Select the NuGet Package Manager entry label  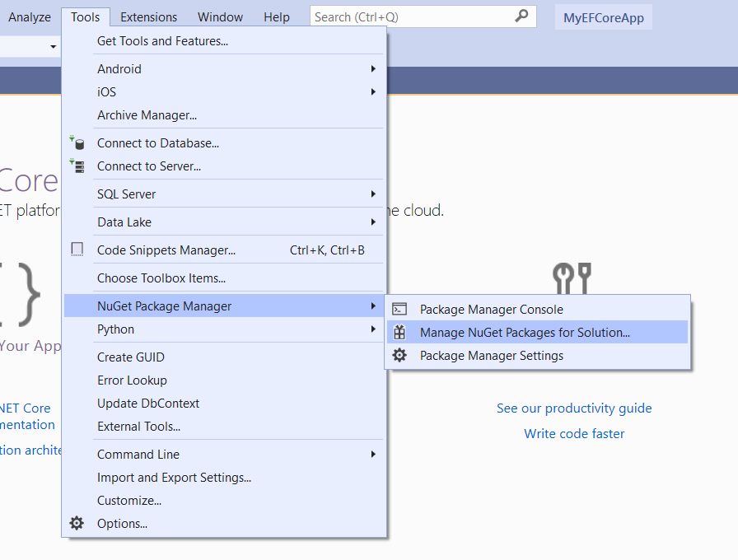[164, 306]
